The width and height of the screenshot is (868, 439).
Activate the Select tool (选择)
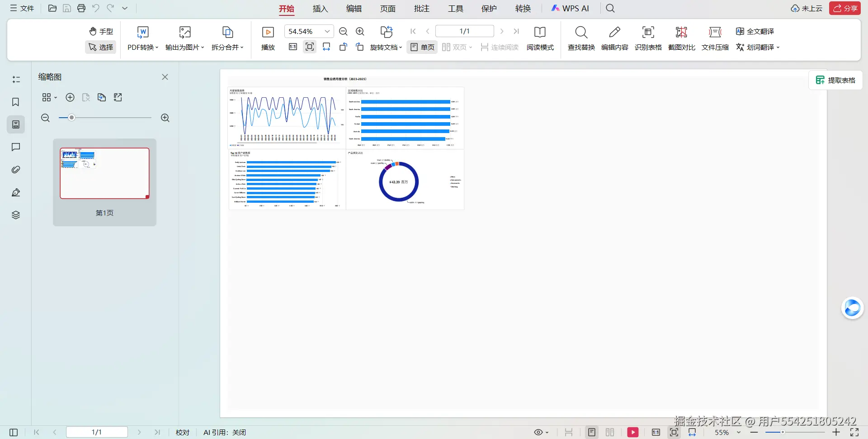(x=101, y=47)
